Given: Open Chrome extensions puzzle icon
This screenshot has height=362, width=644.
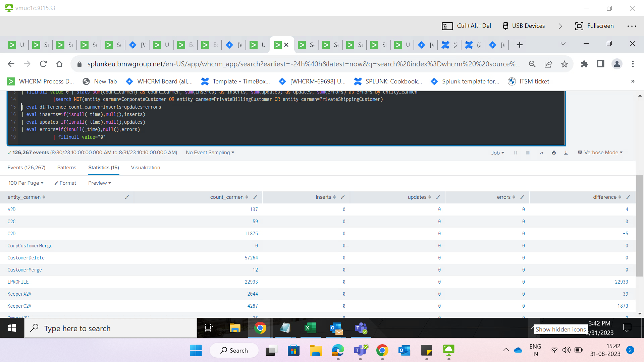Looking at the screenshot, I should 585,64.
